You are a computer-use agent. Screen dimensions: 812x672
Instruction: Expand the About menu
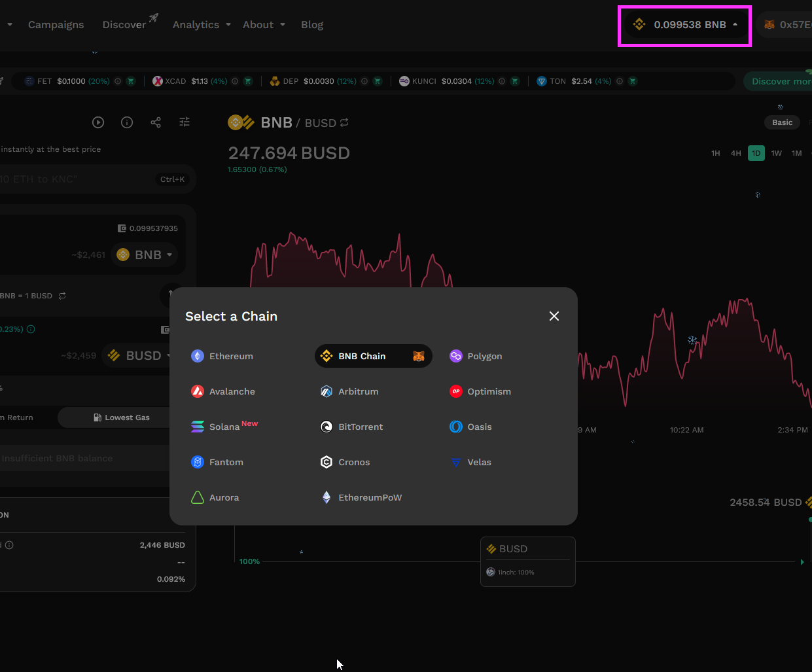(x=264, y=25)
